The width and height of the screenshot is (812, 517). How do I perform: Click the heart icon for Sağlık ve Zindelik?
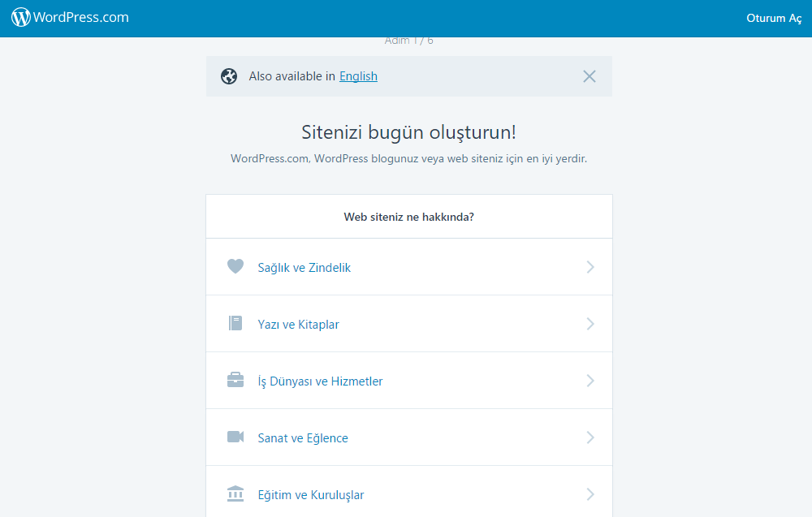[235, 266]
